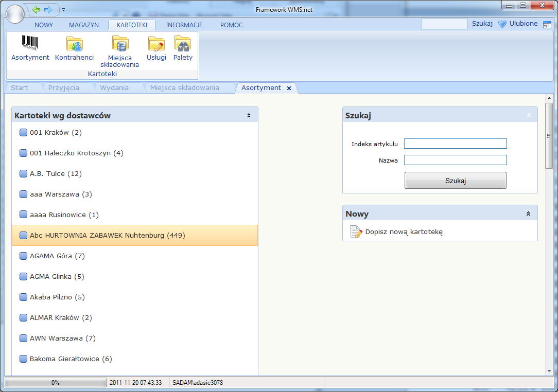Toggle checkbox for A.B. Tulce (12)
The image size is (558, 392).
tap(23, 173)
